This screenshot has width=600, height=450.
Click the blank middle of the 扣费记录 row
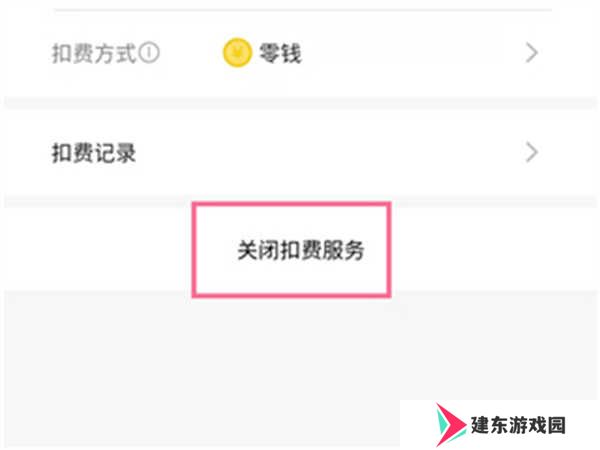tap(329, 152)
